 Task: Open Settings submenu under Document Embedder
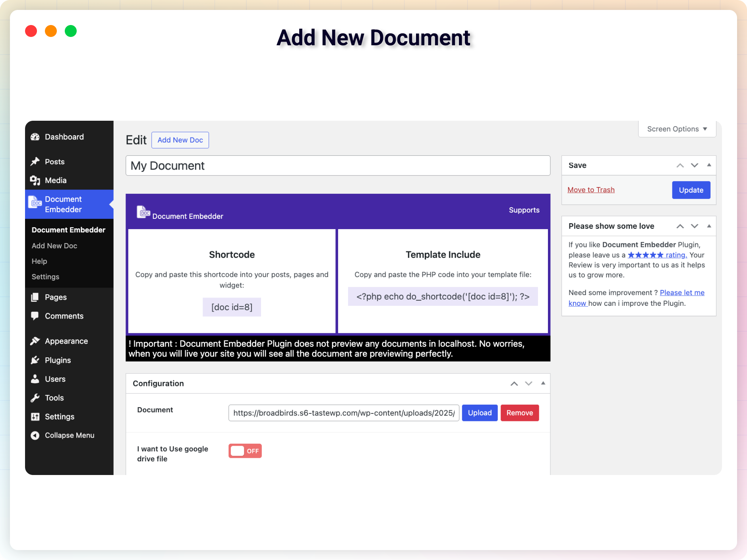[45, 277]
